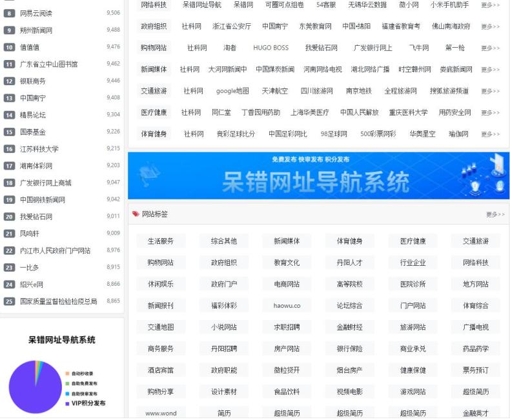The image size is (510, 420).
Task: Select the haowu.co tag
Action: click(x=287, y=306)
